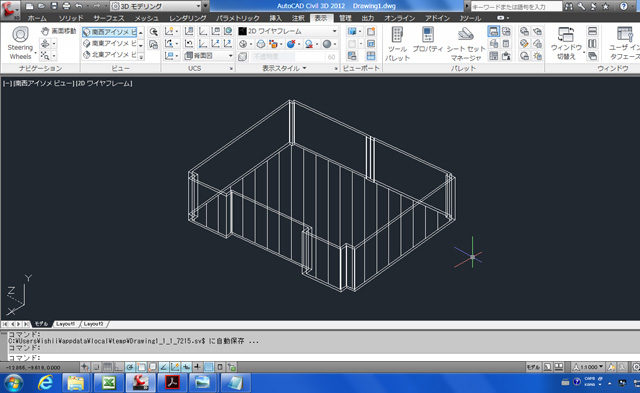Click the undo arrow in quick access toolbar
The height and width of the screenshot is (393, 640).
coord(79,6)
